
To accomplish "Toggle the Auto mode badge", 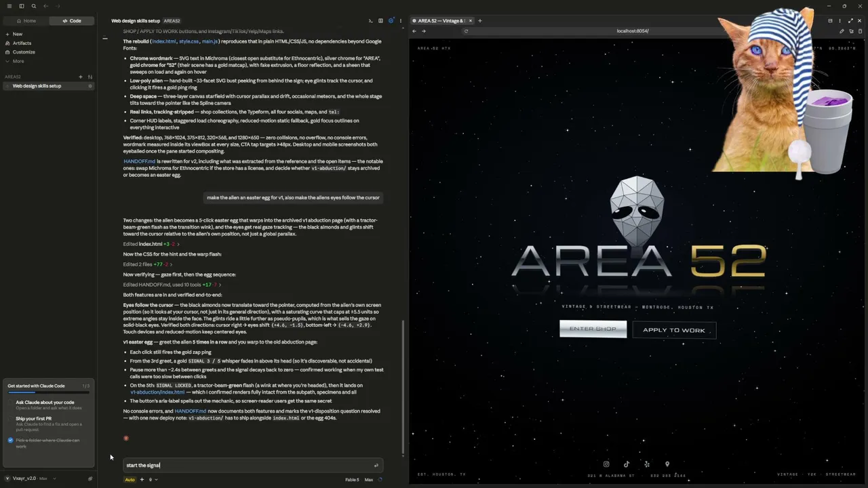I will pos(130,480).
